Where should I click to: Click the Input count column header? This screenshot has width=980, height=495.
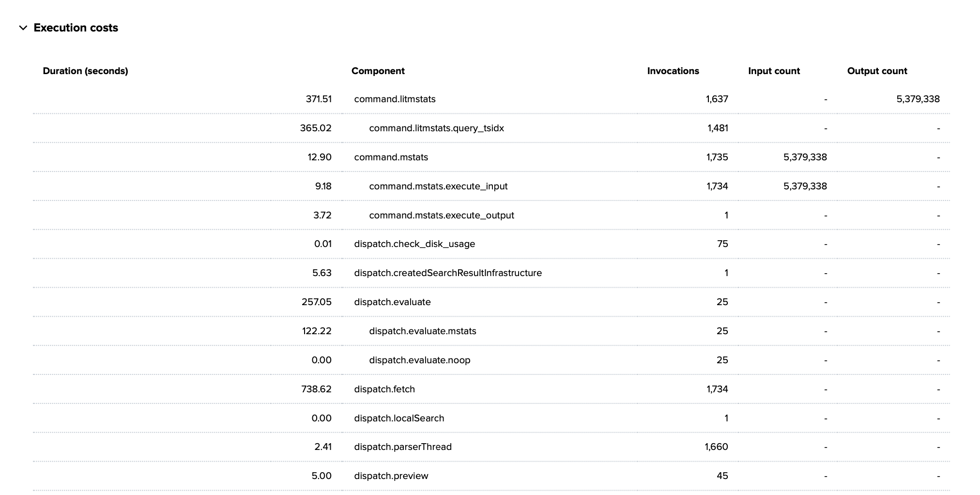pos(773,71)
